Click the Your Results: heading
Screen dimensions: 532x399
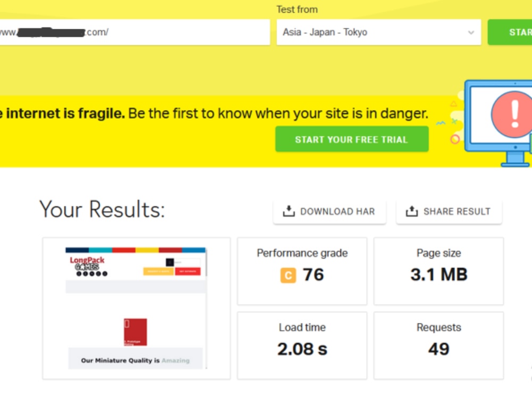[102, 209]
